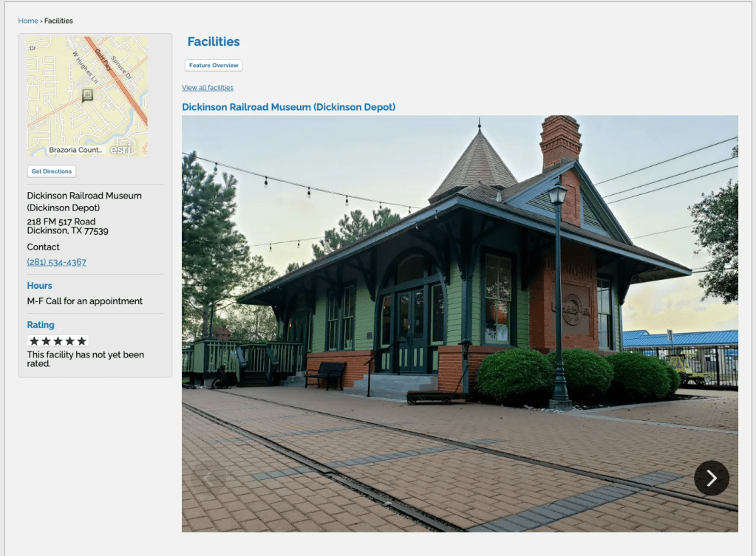Rate the facility one star
The height and width of the screenshot is (556, 756).
pos(34,341)
